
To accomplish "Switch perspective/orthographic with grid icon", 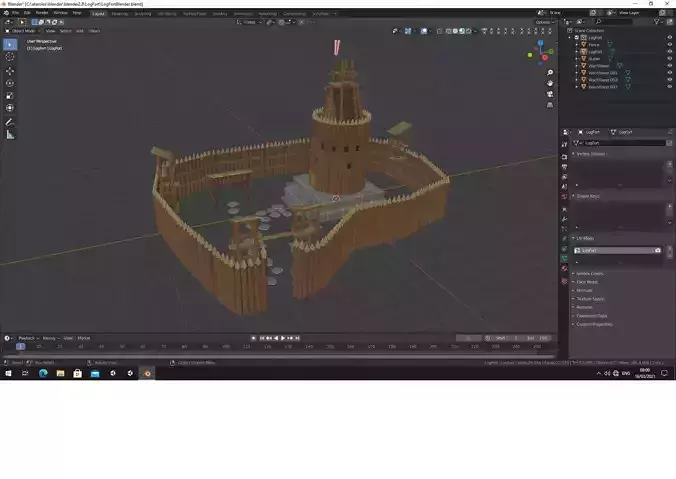I will point(550,105).
